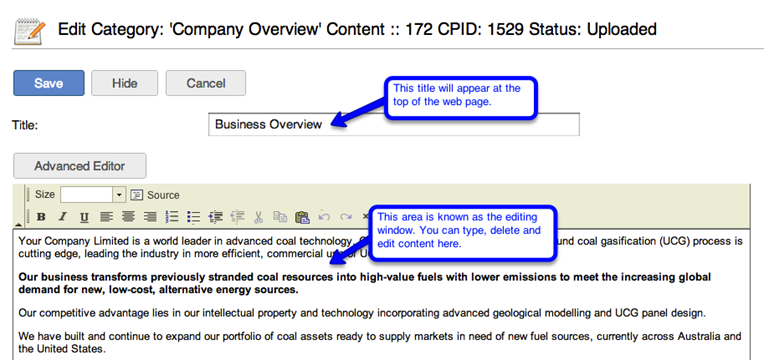Align text left

coord(106,217)
